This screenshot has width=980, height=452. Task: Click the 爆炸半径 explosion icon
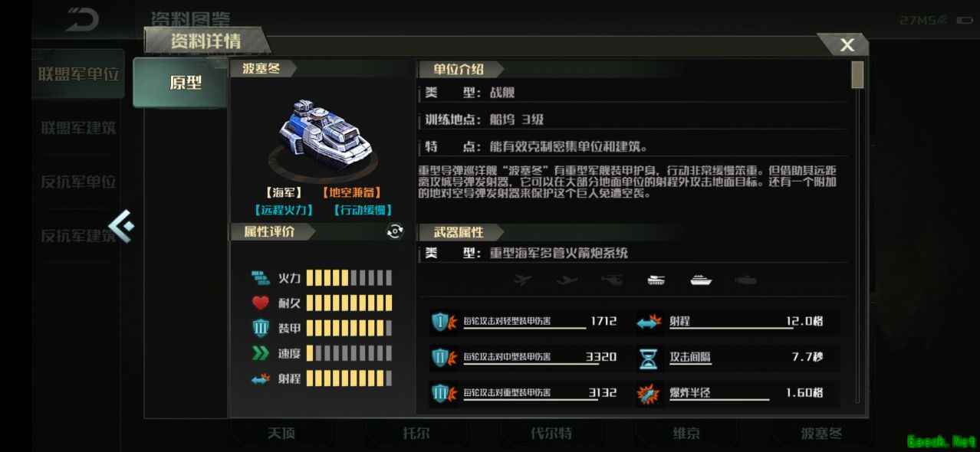point(649,394)
